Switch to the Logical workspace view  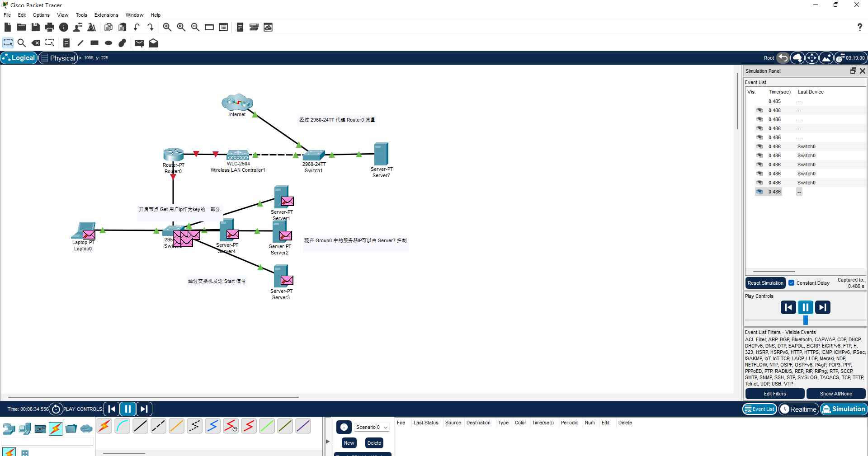coord(19,58)
